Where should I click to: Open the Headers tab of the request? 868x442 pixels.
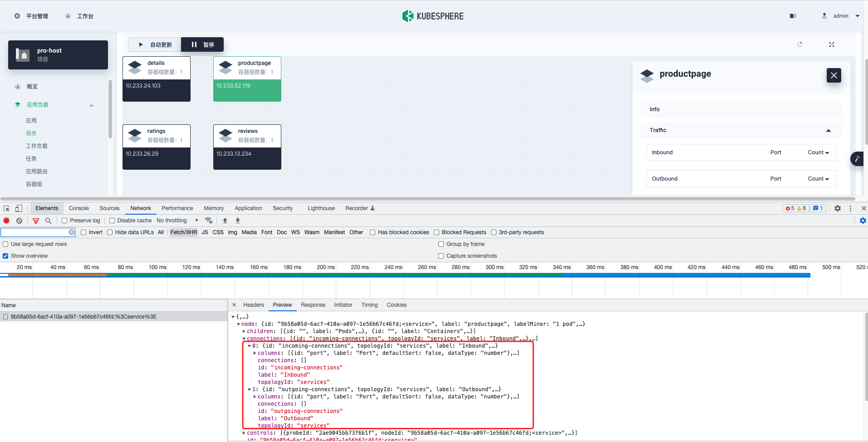(x=253, y=305)
